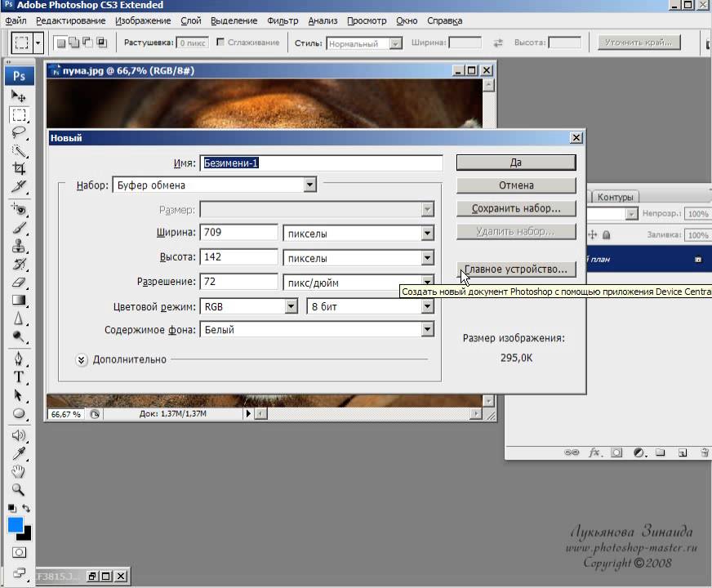712x588 pixels.
Task: Open the Фильтр menu
Action: (x=283, y=20)
